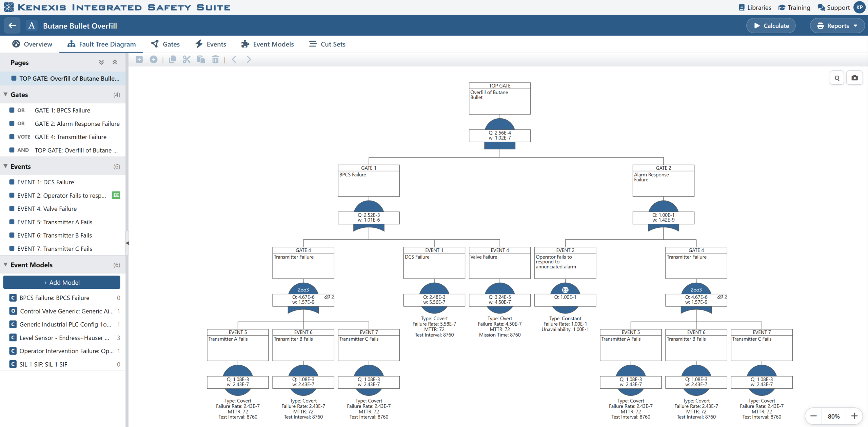Click the delete trash icon
Viewport: 868px width, 427px height.
click(215, 60)
